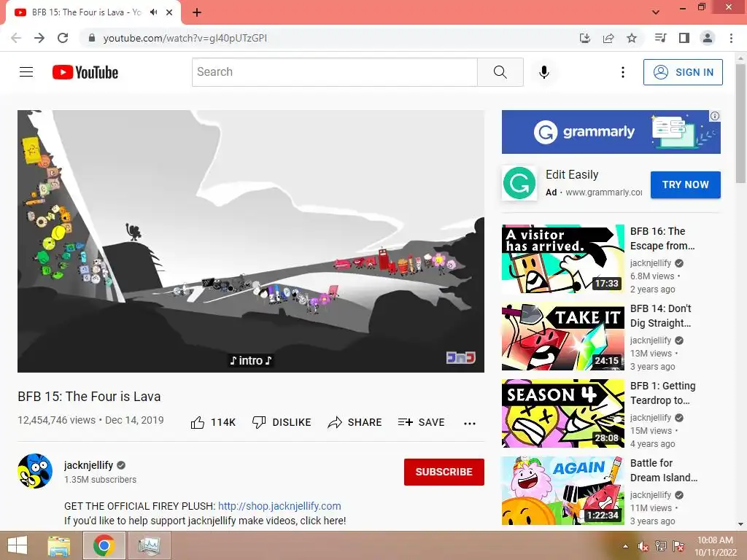Open BFB 14 Don't Dig Straight thumbnail

(x=562, y=336)
